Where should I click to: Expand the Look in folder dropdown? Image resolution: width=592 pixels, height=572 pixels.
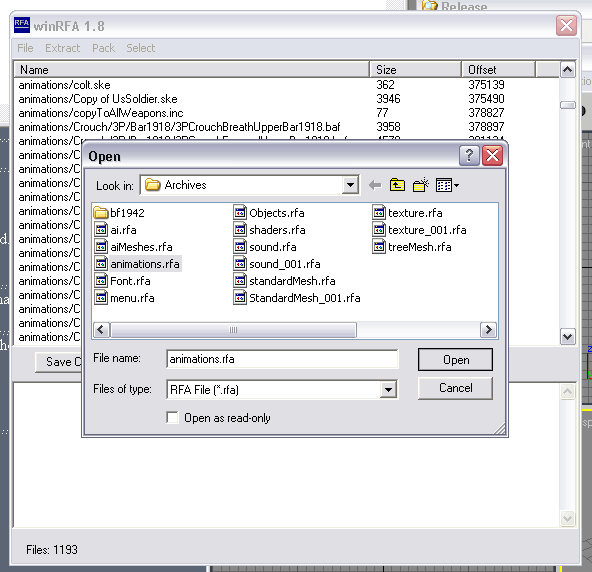(350, 185)
